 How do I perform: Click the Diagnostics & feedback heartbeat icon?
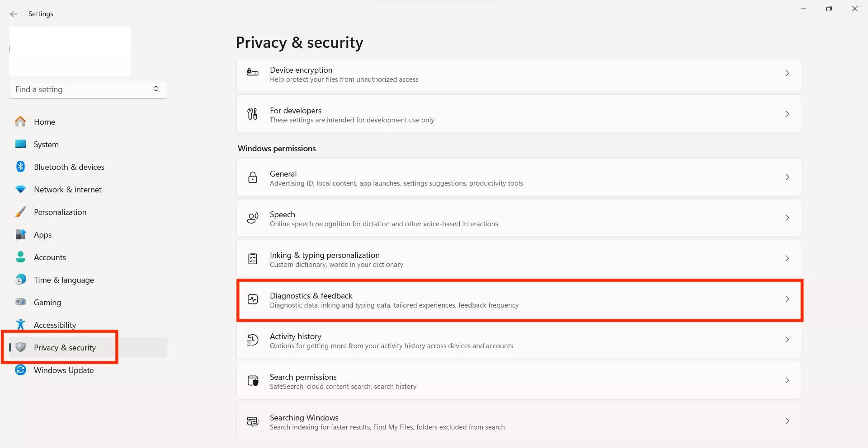click(253, 299)
